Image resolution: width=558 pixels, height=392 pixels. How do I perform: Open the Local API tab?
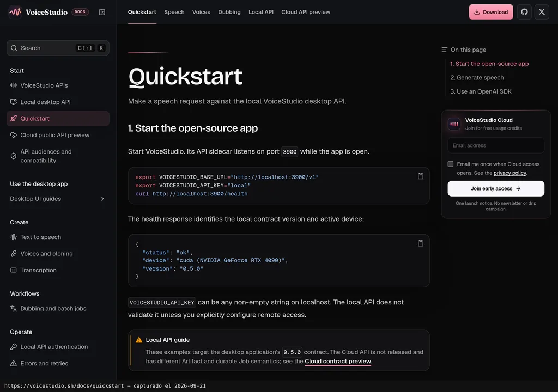click(x=261, y=12)
